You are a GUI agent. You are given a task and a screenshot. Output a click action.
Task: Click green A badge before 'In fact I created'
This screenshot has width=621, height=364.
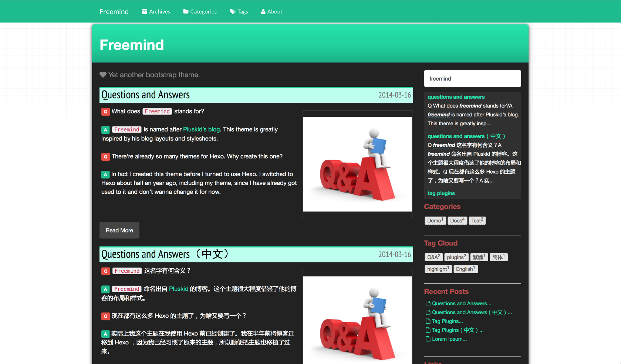point(105,174)
